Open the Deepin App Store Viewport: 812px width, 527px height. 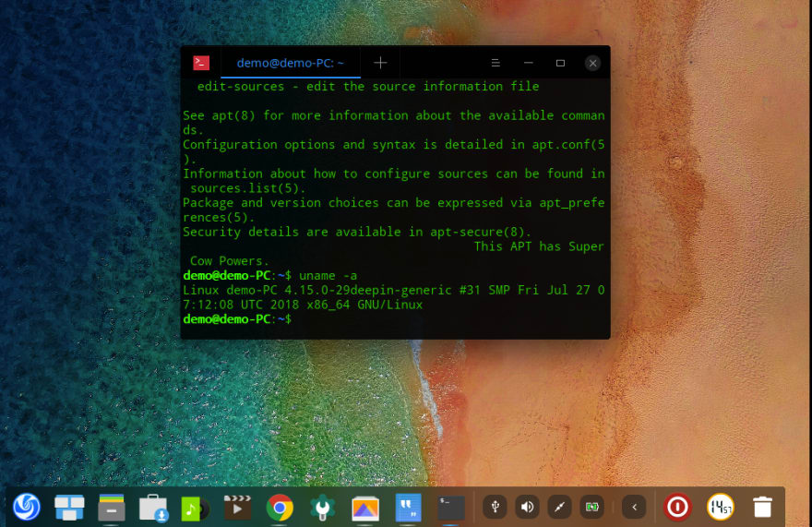pos(153,508)
